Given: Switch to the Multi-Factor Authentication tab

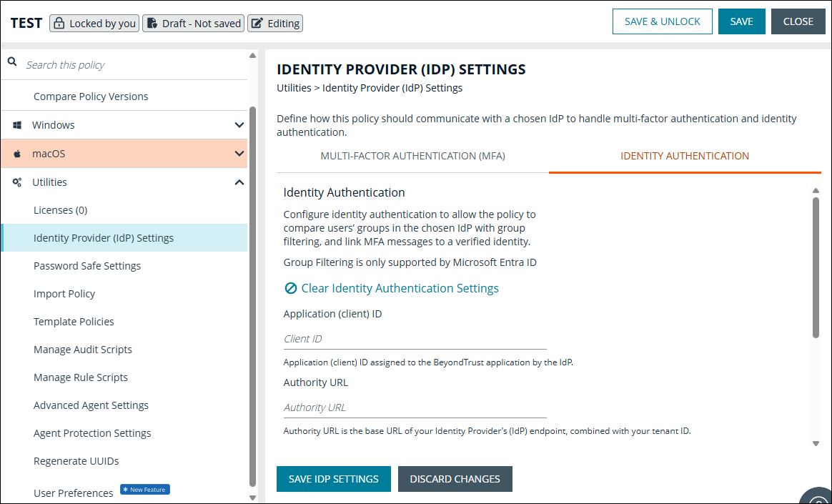Looking at the screenshot, I should pyautogui.click(x=412, y=155).
